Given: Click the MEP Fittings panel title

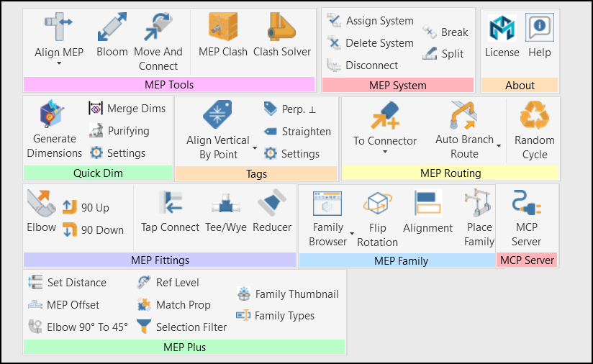Looking at the screenshot, I should pos(160,260).
